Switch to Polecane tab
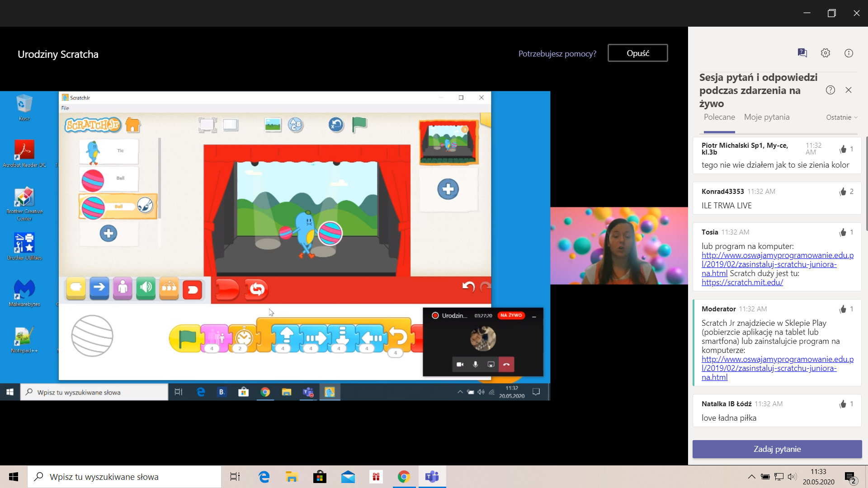868x488 pixels. point(719,117)
